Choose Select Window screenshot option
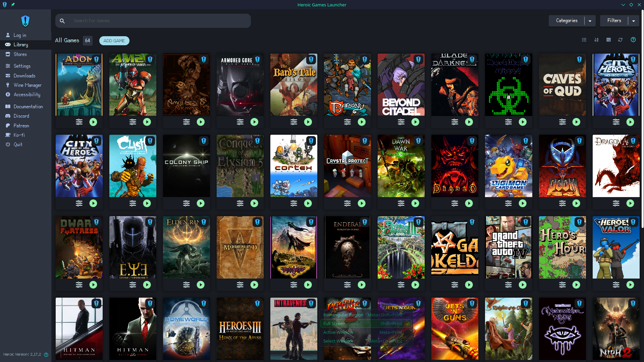 [366, 341]
